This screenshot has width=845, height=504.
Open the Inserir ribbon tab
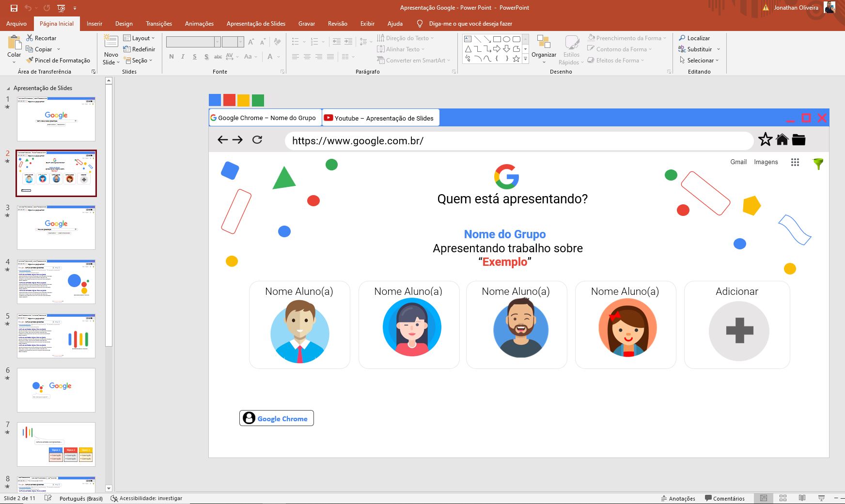(94, 24)
